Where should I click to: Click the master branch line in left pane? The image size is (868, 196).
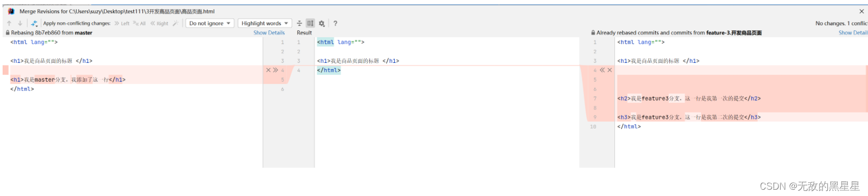tap(68, 80)
